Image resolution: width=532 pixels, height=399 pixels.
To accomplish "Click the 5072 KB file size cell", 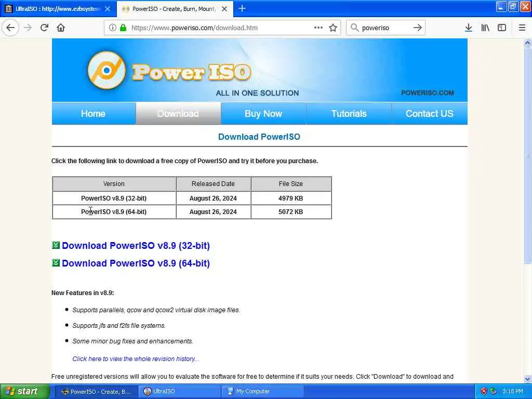I will tap(291, 212).
